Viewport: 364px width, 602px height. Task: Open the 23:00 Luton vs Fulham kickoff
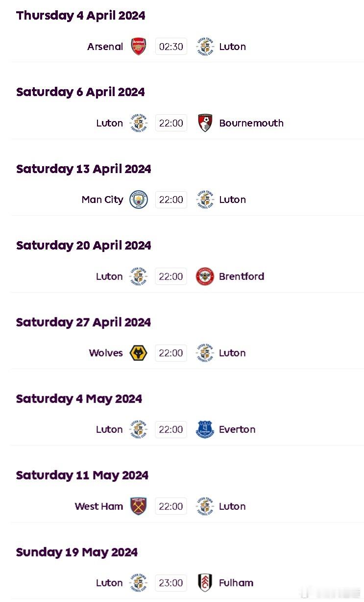coord(171,583)
